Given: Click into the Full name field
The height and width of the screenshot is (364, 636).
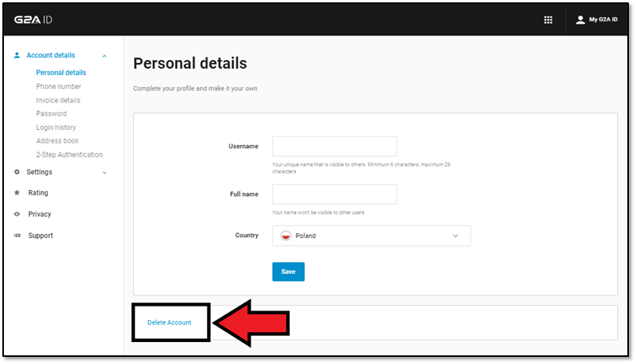Looking at the screenshot, I should 334,195.
